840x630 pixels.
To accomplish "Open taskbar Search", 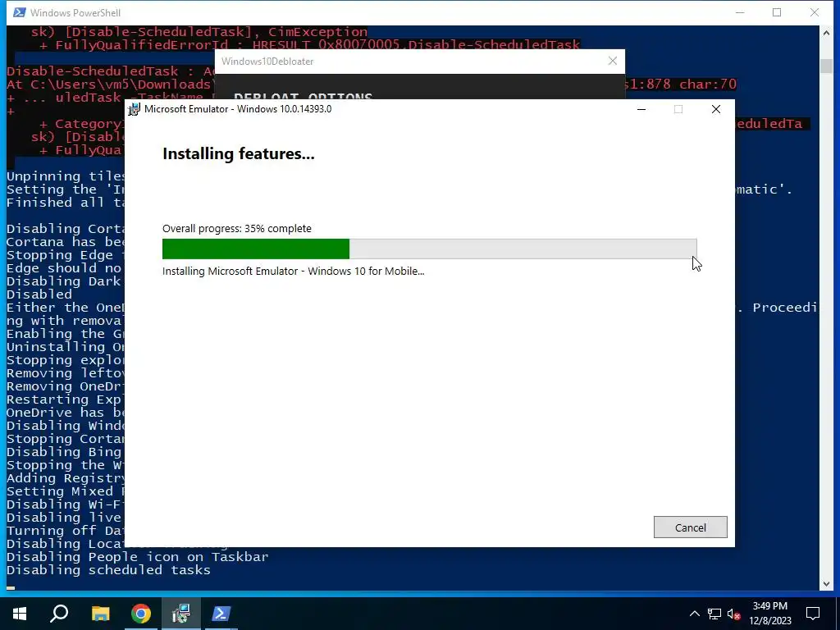I will point(59,614).
